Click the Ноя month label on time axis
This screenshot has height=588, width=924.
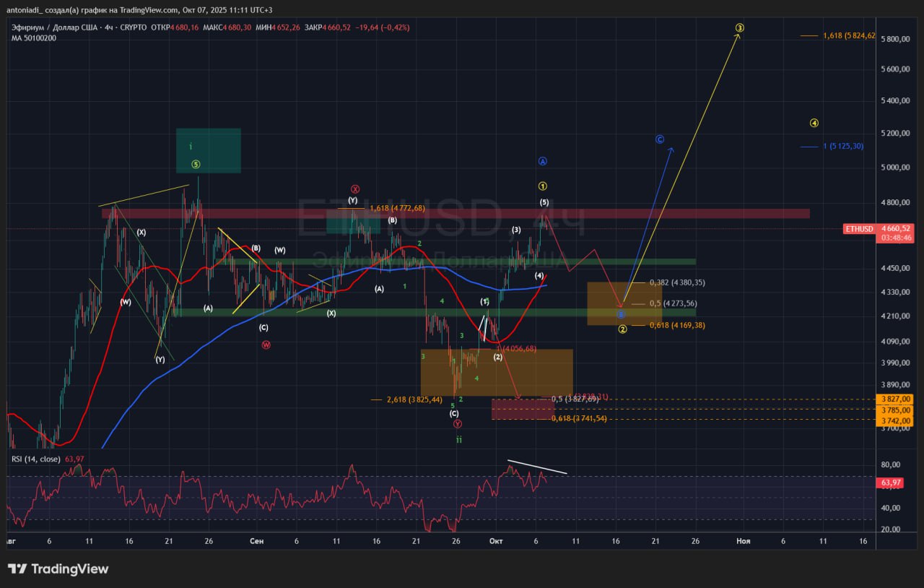[x=743, y=541]
